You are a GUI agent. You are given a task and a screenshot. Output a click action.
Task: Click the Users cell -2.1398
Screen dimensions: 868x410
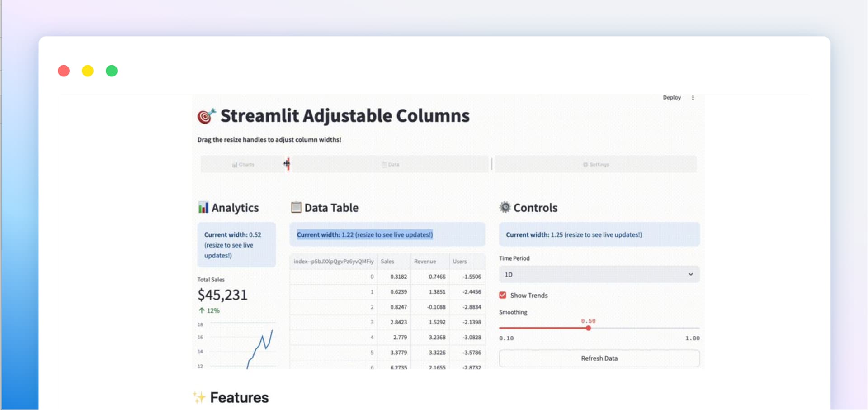tap(467, 322)
